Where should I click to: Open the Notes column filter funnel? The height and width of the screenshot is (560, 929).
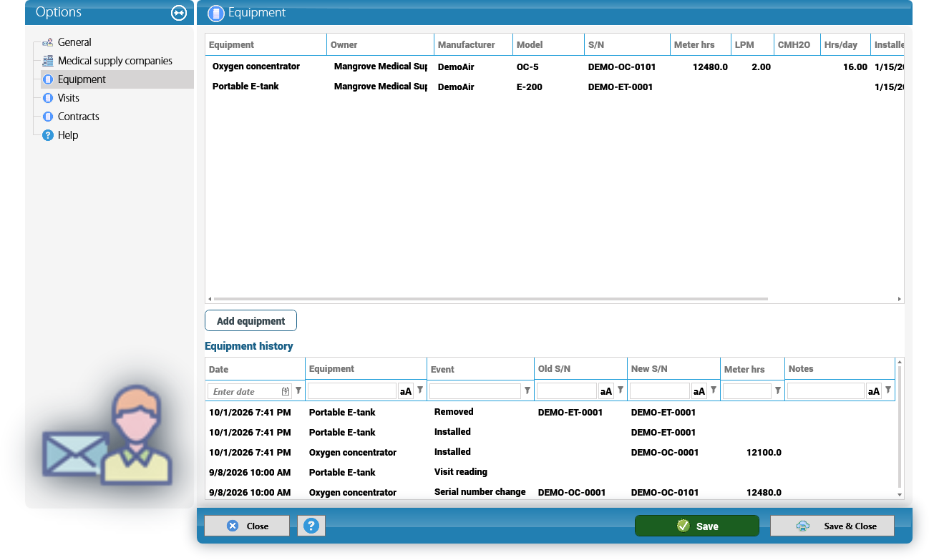click(x=888, y=390)
